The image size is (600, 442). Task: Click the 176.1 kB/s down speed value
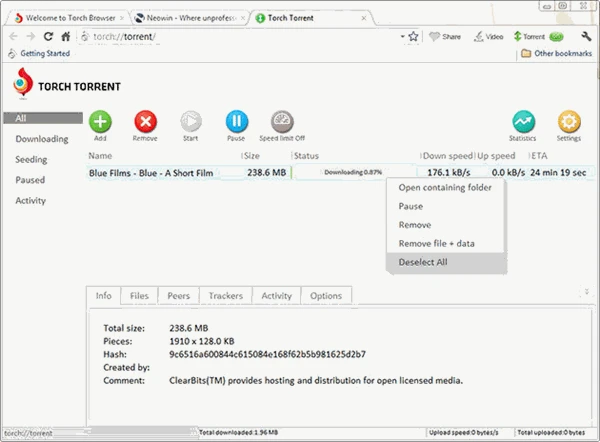coord(448,173)
